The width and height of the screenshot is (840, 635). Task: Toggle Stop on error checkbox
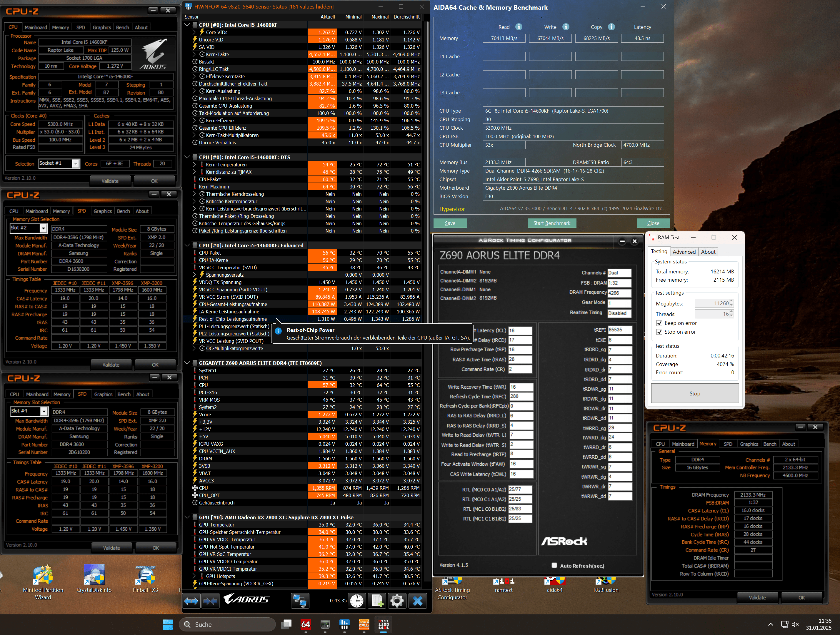click(x=660, y=332)
